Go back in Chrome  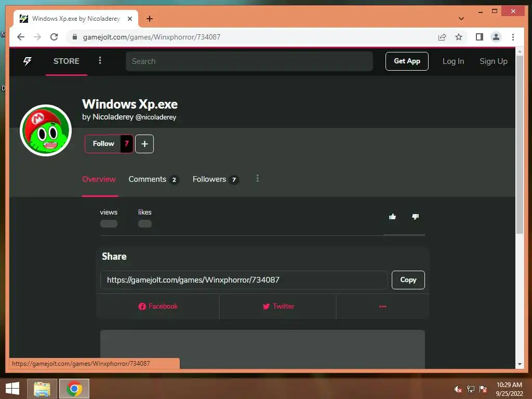pos(21,37)
